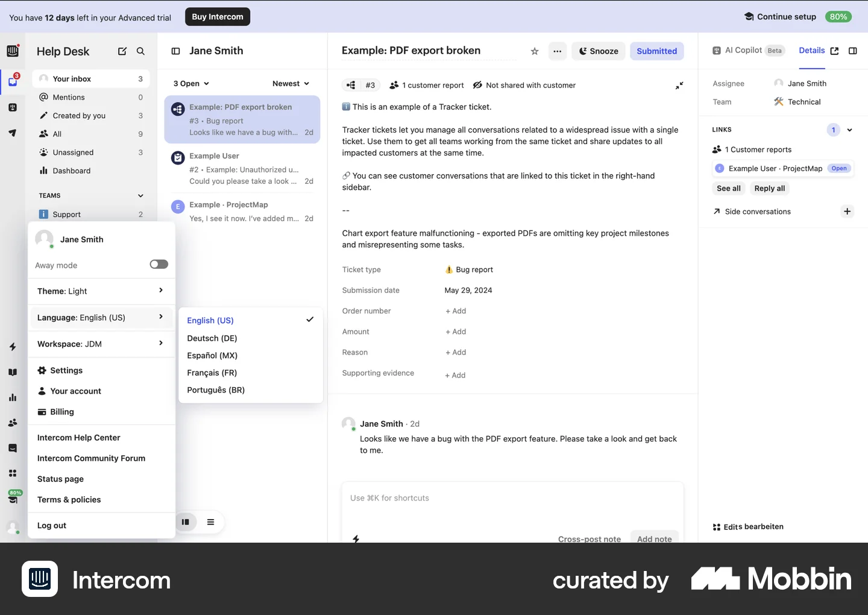
Task: Hide the right details sidebar panel icon
Action: point(853,51)
